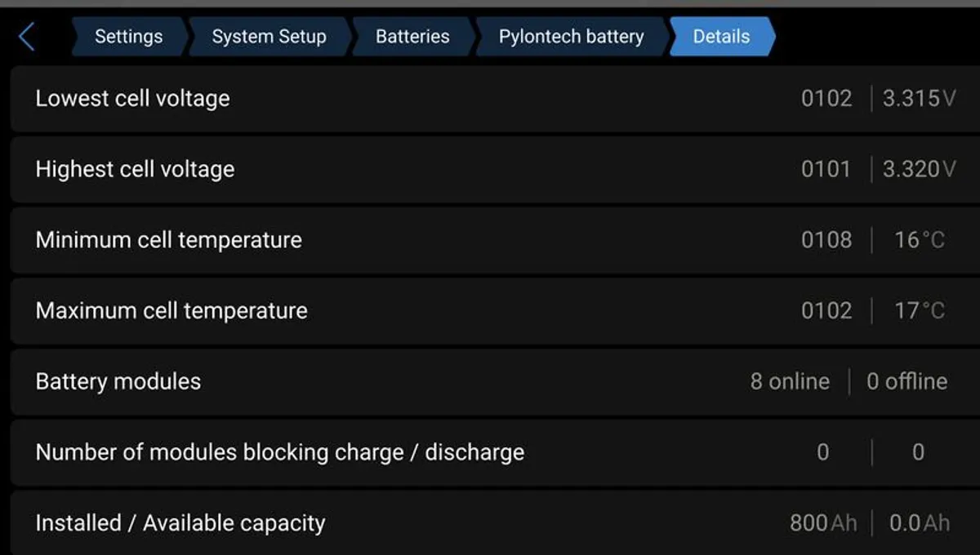Click the back arrow icon
The image size is (980, 555).
pos(26,37)
